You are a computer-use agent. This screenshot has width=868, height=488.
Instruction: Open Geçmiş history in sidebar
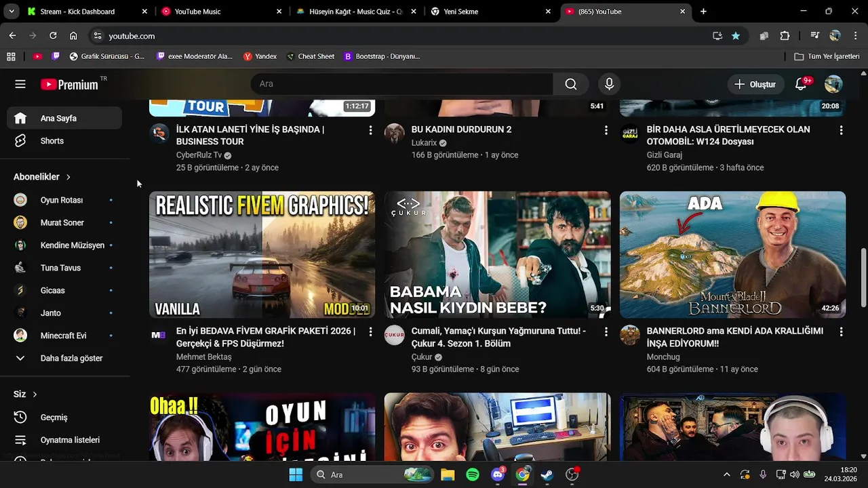[x=64, y=418]
